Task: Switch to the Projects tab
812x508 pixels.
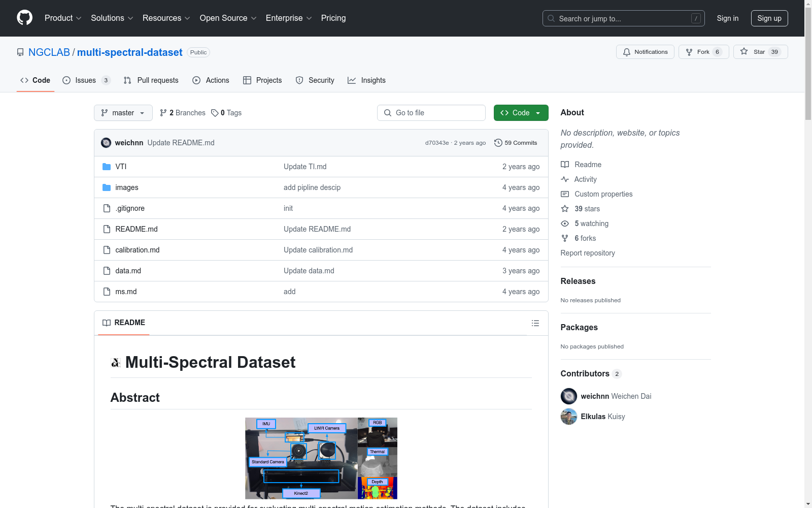Action: point(262,80)
